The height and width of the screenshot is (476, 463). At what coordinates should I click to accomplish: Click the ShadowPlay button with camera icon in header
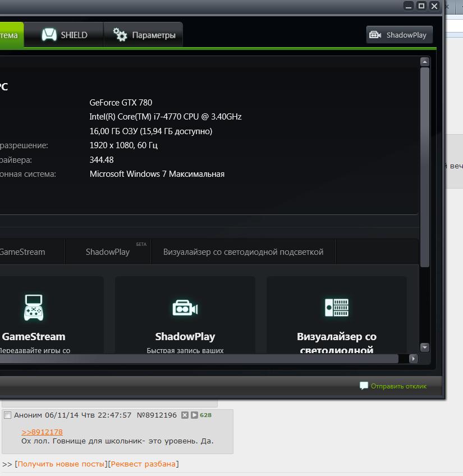[x=399, y=35]
